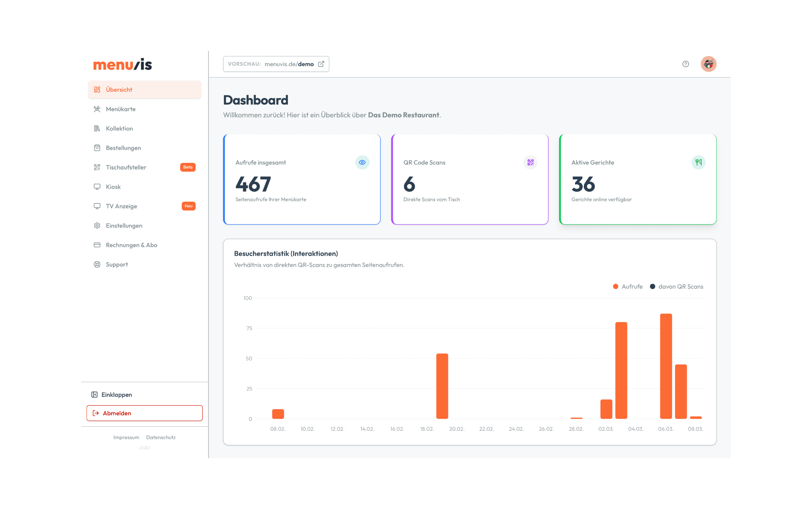Open the Einstellungen section
The width and height of the screenshot is (812, 509).
pyautogui.click(x=124, y=226)
